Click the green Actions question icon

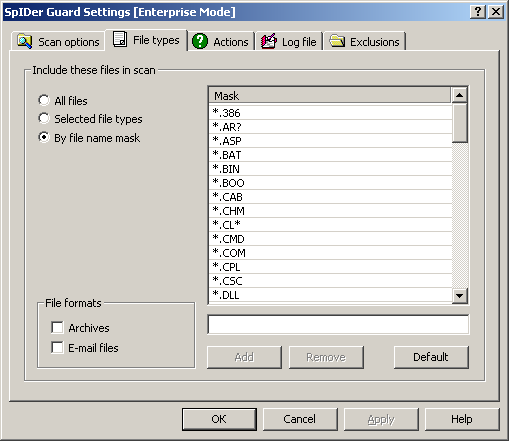[x=200, y=41]
